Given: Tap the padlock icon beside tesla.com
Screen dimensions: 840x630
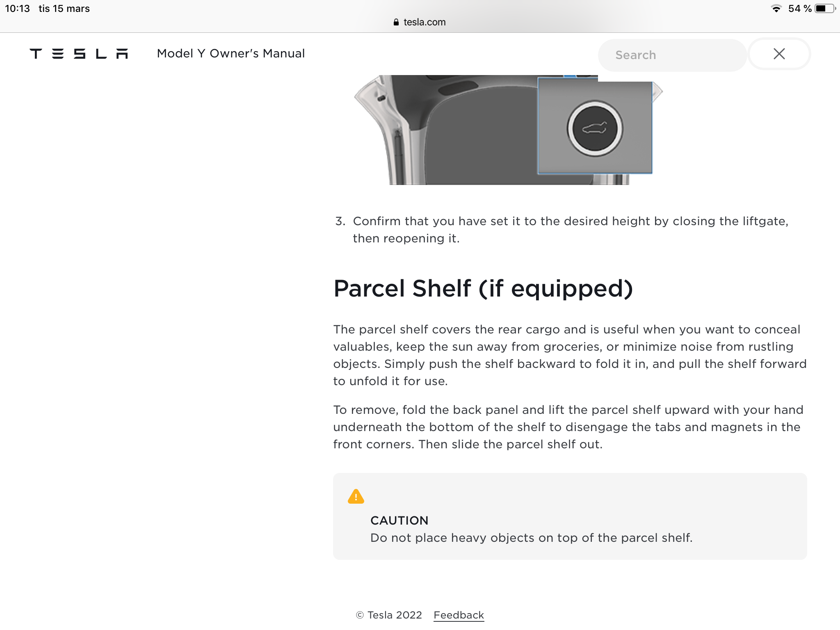Looking at the screenshot, I should tap(396, 22).
